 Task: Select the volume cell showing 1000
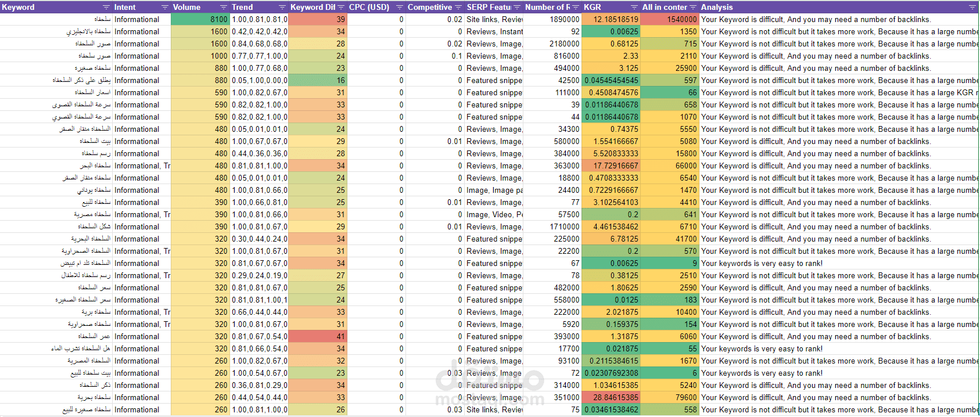(x=200, y=56)
